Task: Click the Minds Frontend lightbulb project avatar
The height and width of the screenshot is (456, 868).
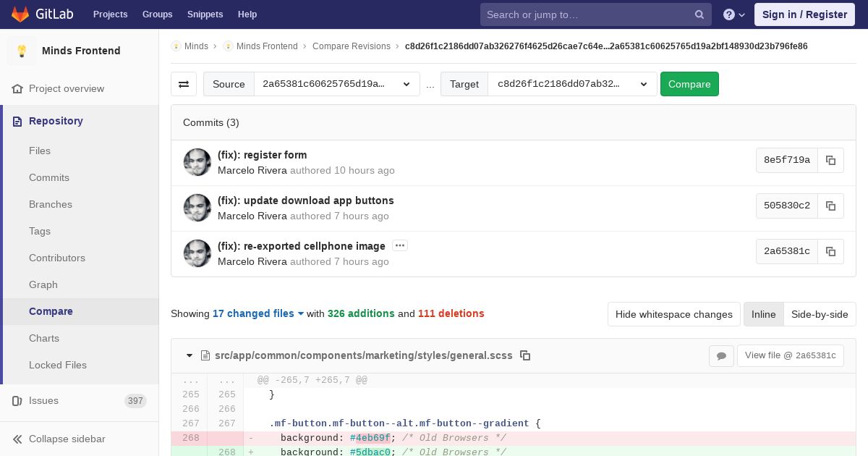Action: tap(22, 51)
